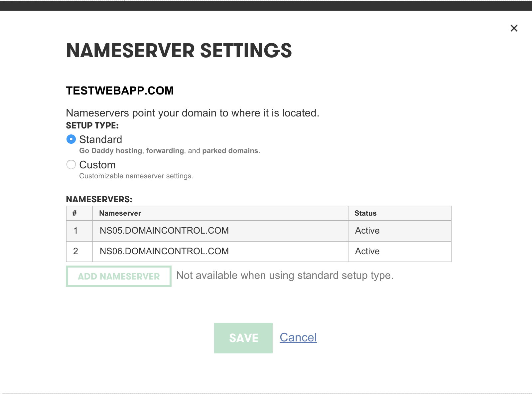Save the nameserver settings
The width and height of the screenshot is (532, 394).
pos(243,338)
